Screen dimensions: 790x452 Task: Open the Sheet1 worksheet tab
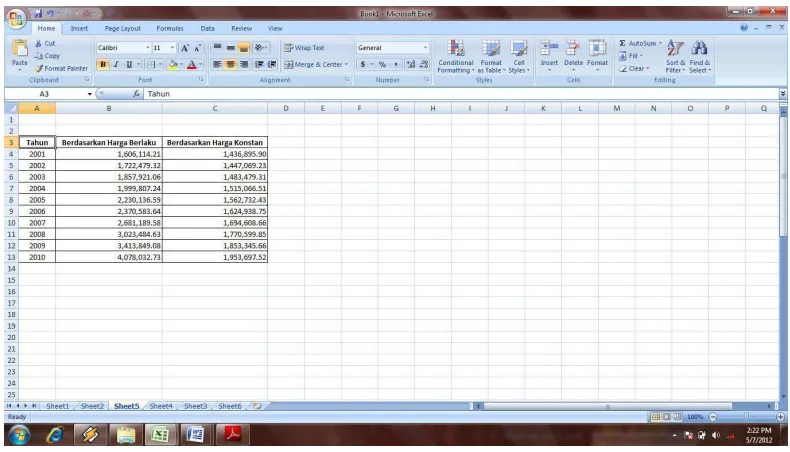[x=57, y=406]
